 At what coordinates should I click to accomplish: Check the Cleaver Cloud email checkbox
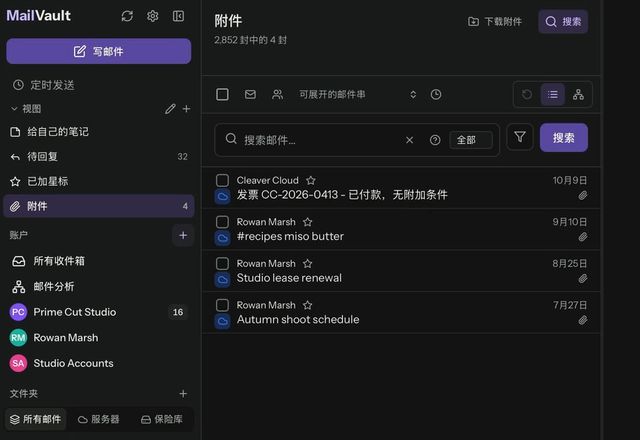222,180
